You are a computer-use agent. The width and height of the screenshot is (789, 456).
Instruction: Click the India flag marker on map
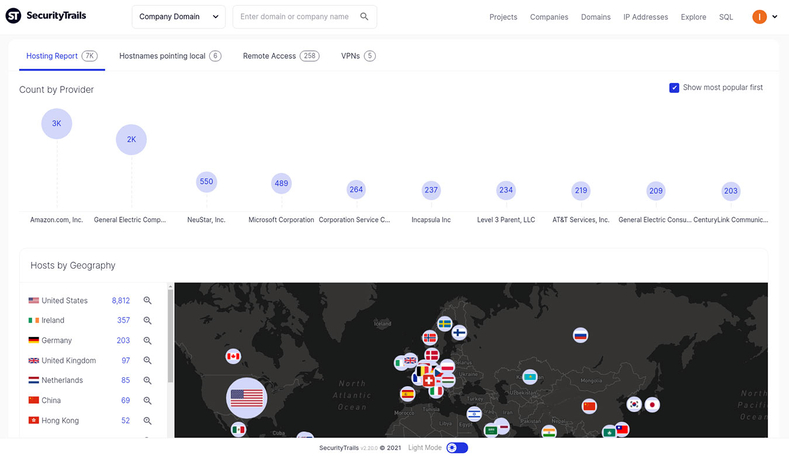(549, 431)
